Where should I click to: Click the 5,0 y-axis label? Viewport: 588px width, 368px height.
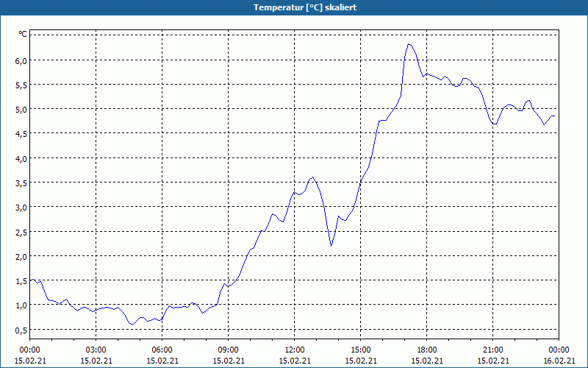point(21,110)
